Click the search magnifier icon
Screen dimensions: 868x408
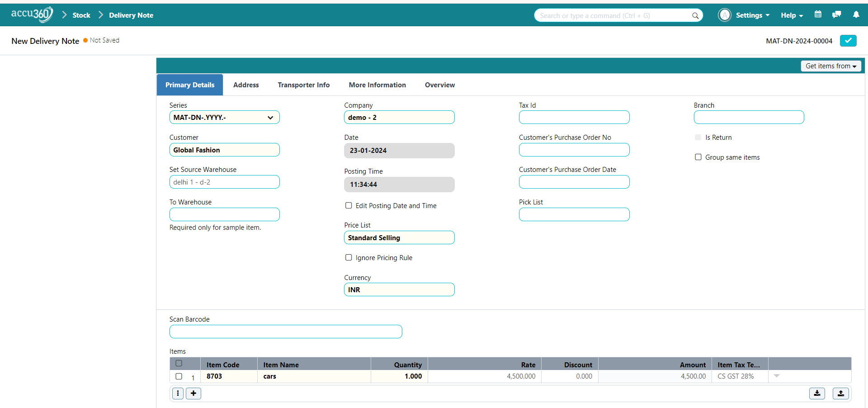click(695, 16)
